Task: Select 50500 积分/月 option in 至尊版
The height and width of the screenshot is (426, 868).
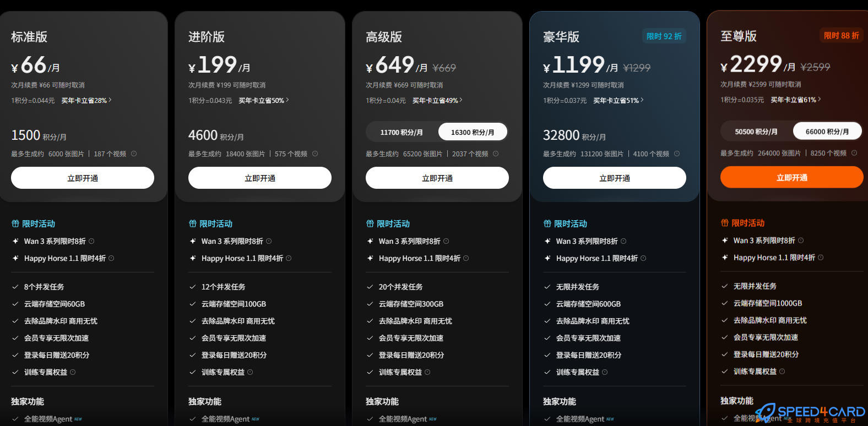Action: point(756,132)
